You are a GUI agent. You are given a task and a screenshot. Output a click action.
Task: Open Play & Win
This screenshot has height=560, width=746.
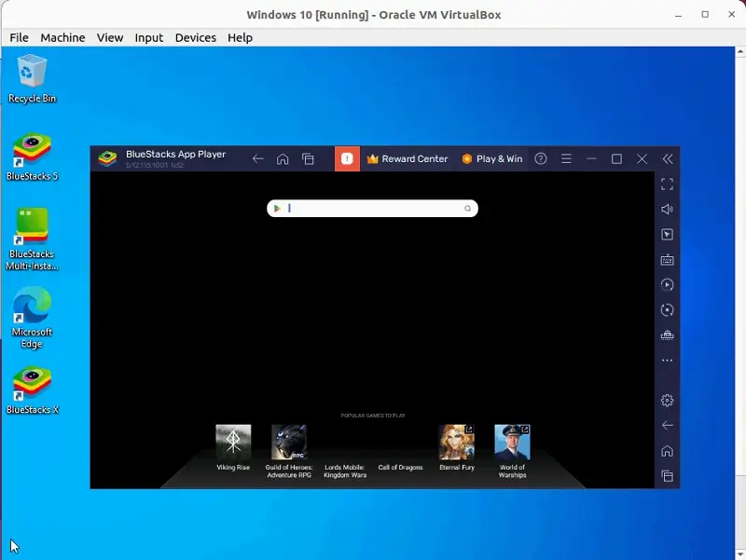492,158
